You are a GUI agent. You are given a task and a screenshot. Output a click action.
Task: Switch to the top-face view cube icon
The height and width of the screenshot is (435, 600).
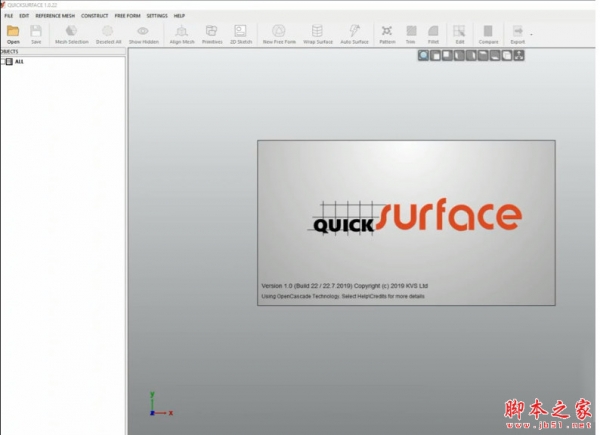pos(483,55)
